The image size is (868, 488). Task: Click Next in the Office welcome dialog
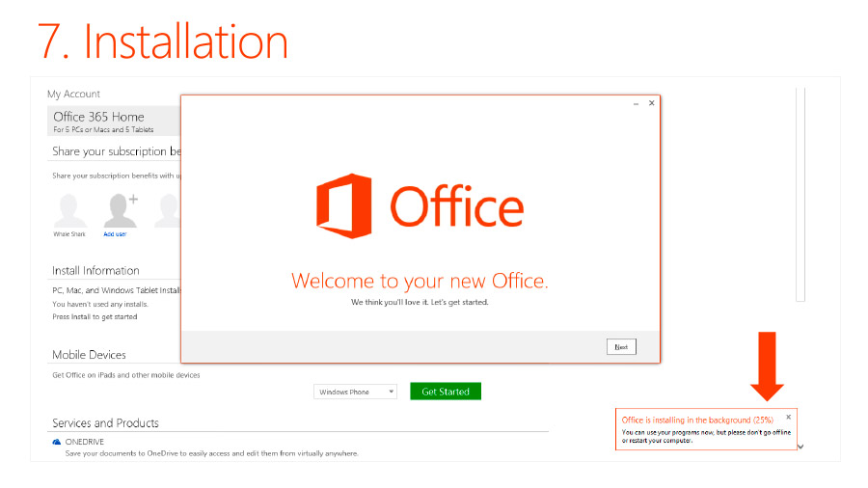point(621,347)
